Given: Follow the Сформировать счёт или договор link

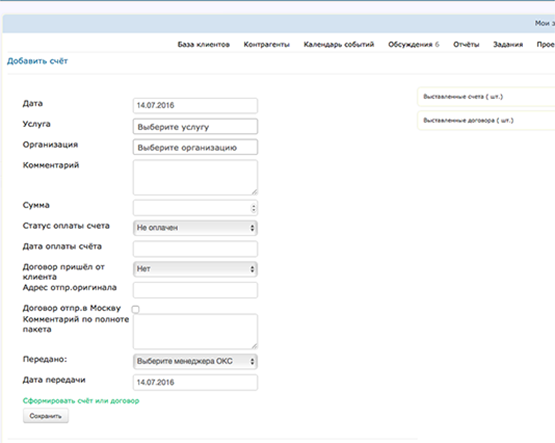Looking at the screenshot, I should (x=81, y=401).
